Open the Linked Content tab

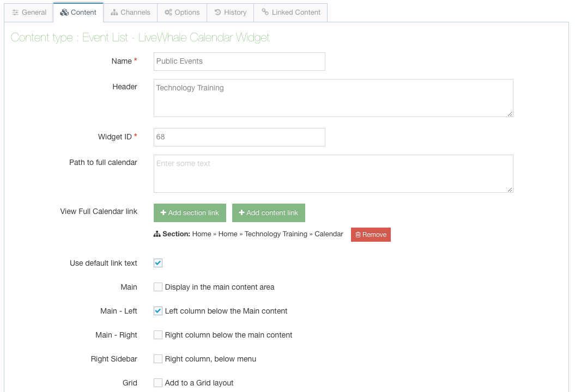(x=290, y=13)
